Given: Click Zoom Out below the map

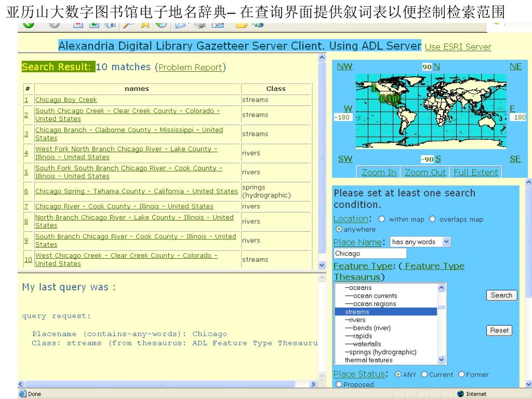Looking at the screenshot, I should [x=425, y=172].
